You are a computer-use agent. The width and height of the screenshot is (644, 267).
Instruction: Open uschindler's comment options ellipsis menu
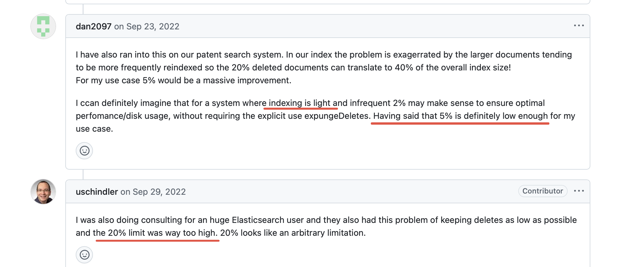pos(579,191)
